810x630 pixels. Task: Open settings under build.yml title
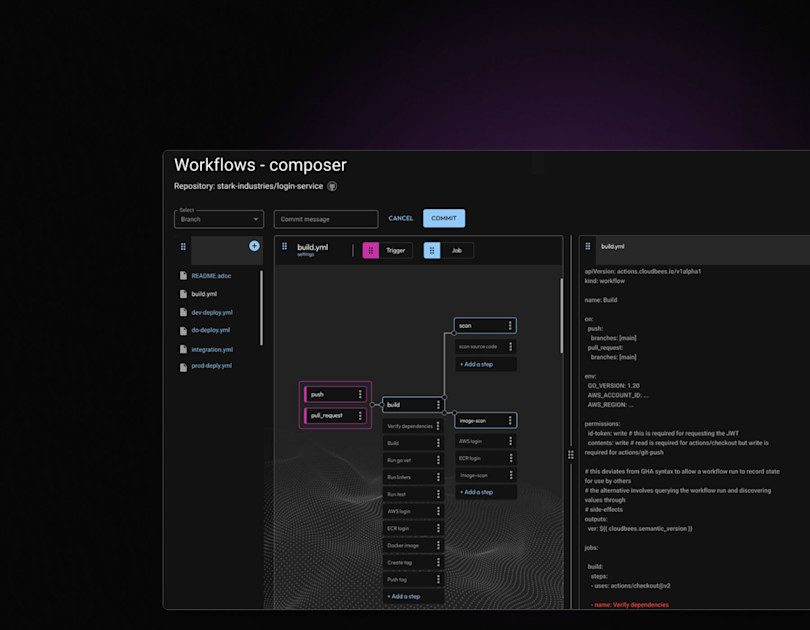pyautogui.click(x=303, y=256)
